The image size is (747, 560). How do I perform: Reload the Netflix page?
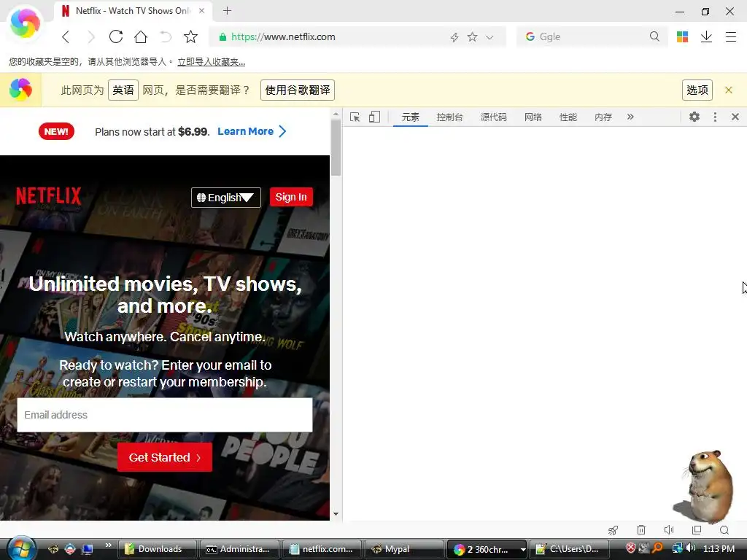coord(116,36)
